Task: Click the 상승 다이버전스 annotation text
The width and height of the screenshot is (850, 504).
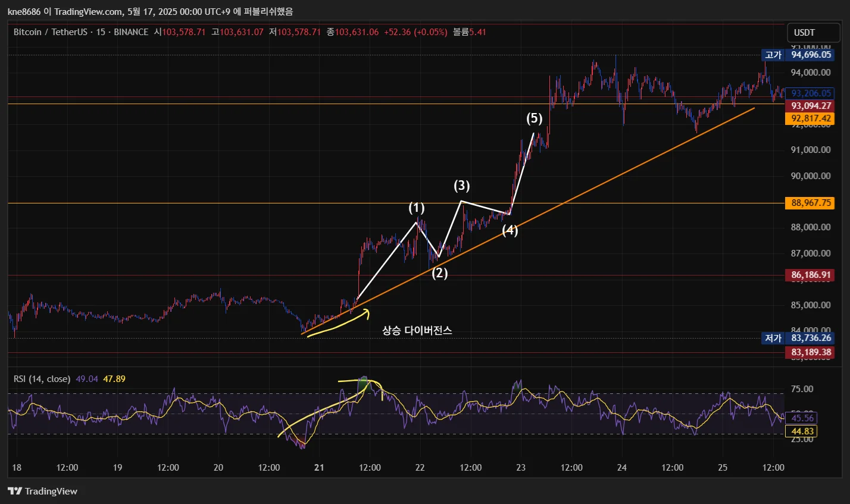Action: pyautogui.click(x=417, y=330)
